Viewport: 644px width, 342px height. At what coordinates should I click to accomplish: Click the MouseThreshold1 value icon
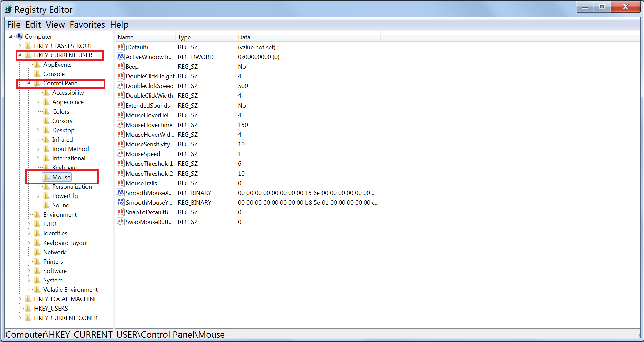[121, 163]
